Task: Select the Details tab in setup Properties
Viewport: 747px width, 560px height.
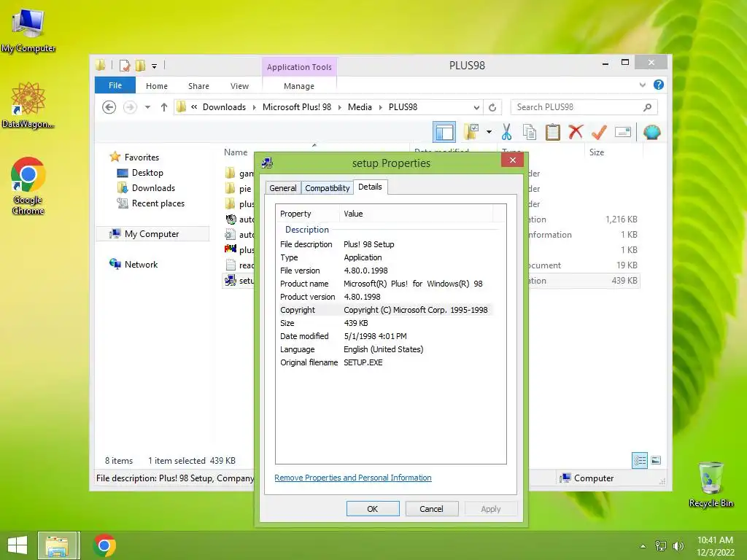Action: (370, 187)
